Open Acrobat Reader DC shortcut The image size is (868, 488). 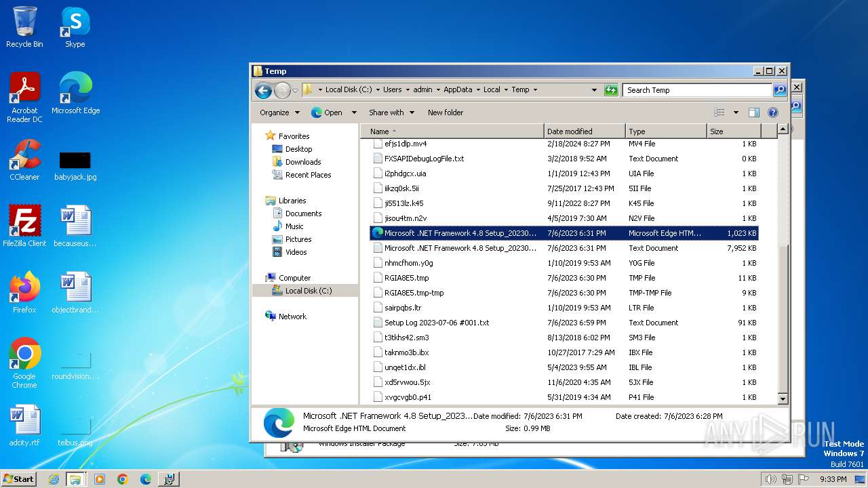pyautogui.click(x=24, y=98)
